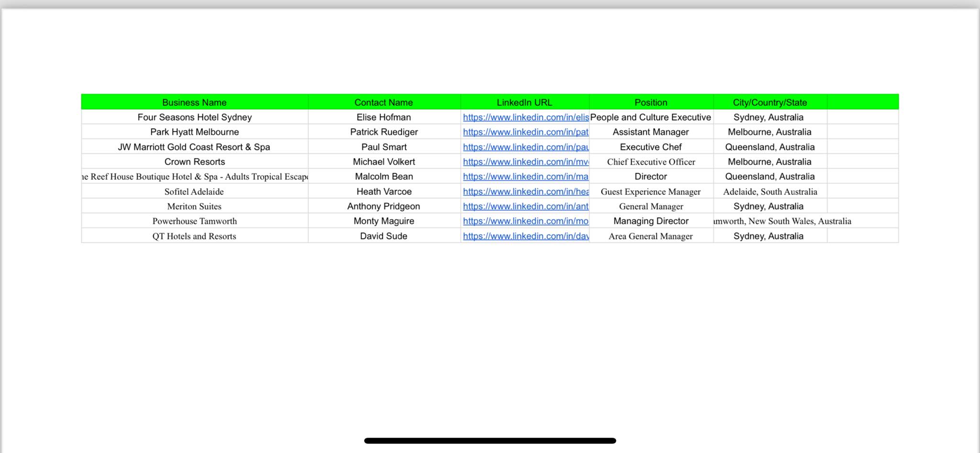Select the City/Country/State header cell

click(x=770, y=102)
